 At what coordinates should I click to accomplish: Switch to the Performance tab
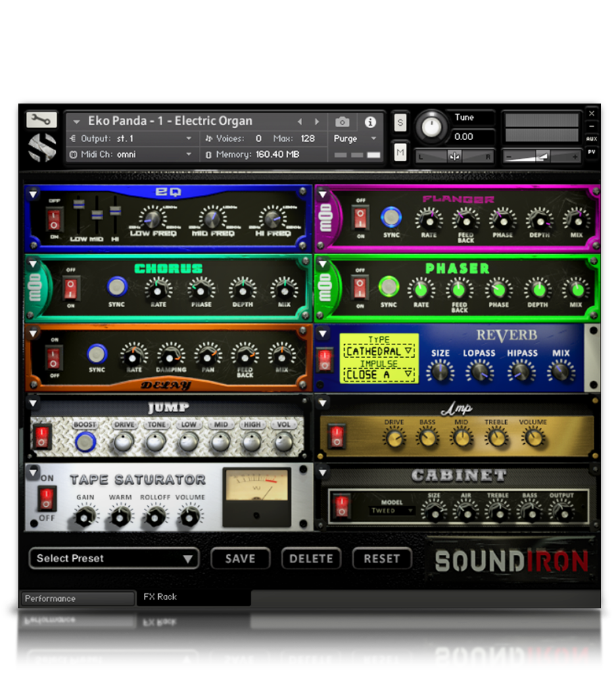(x=76, y=598)
